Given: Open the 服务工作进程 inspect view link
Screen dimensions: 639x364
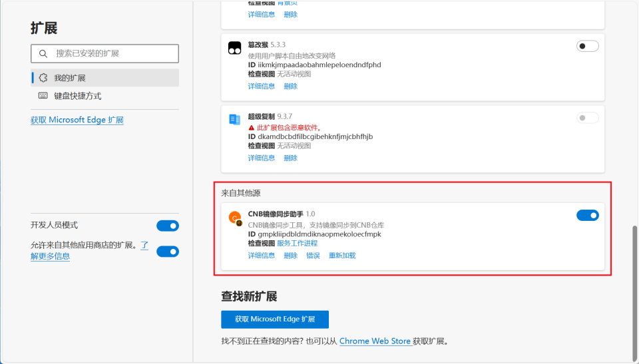Looking at the screenshot, I should tap(297, 244).
